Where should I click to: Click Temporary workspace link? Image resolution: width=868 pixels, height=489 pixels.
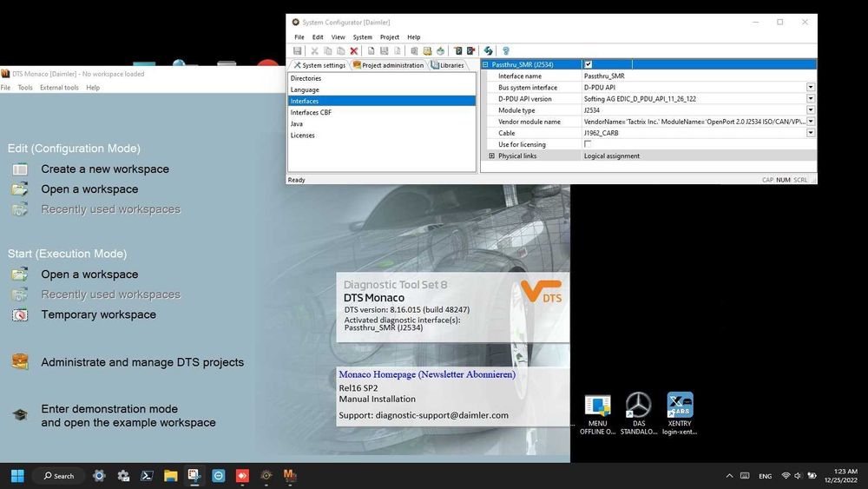[x=99, y=314]
